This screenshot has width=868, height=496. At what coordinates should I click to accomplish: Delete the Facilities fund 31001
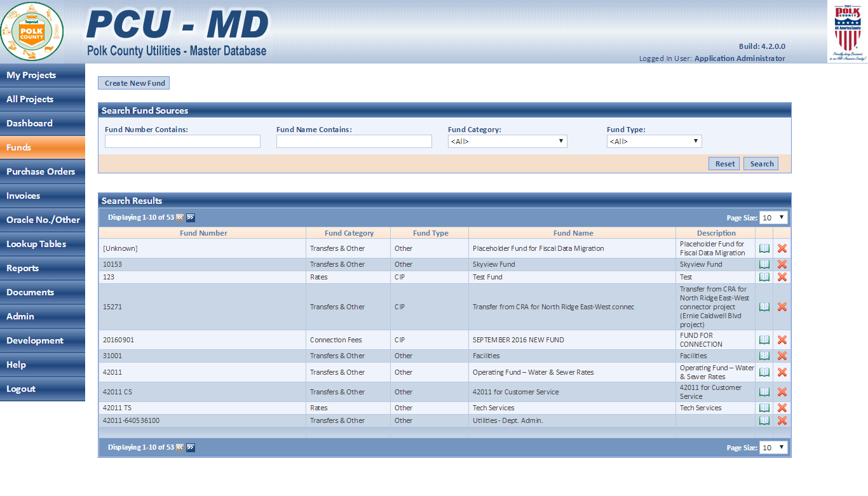coord(782,356)
